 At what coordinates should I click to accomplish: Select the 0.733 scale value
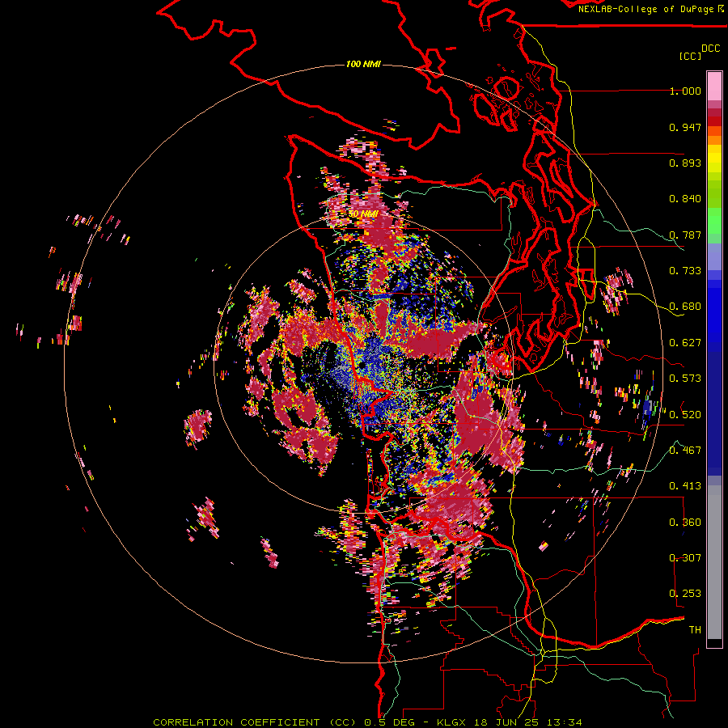tap(685, 271)
